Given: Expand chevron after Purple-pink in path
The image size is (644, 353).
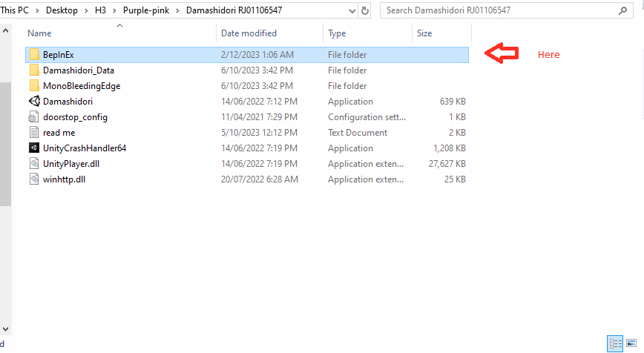Looking at the screenshot, I should tap(178, 10).
